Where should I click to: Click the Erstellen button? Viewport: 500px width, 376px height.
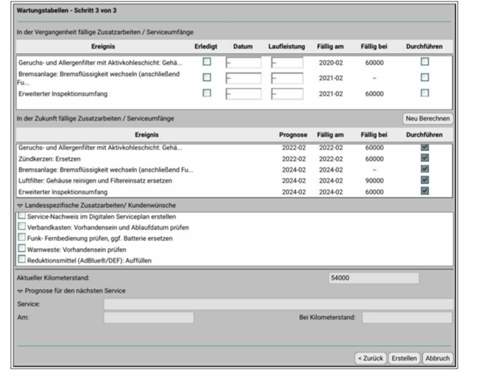tap(404, 358)
